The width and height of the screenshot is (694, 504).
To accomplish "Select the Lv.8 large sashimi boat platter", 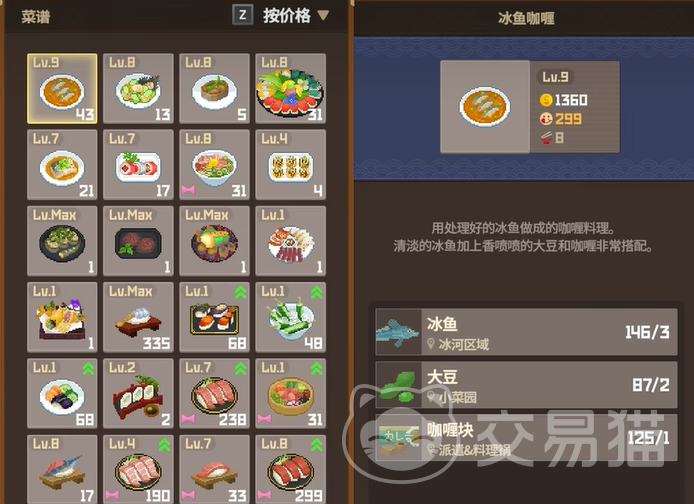I will tap(290, 88).
